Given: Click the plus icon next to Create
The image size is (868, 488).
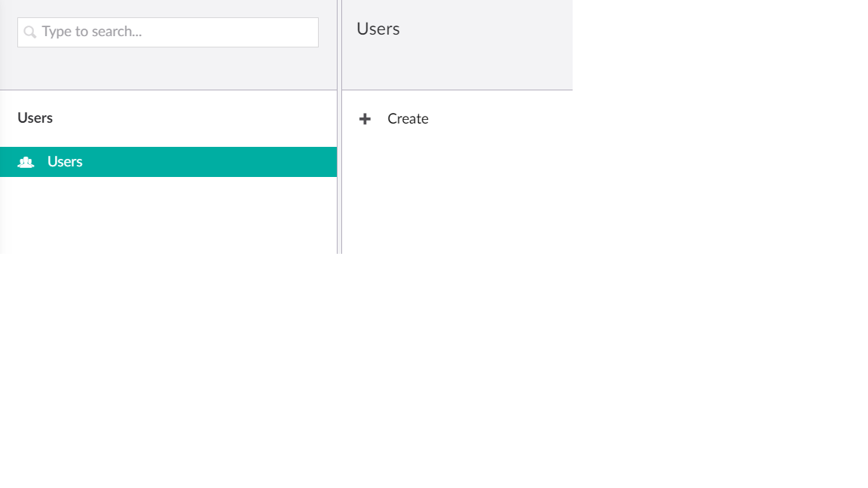Looking at the screenshot, I should (365, 119).
